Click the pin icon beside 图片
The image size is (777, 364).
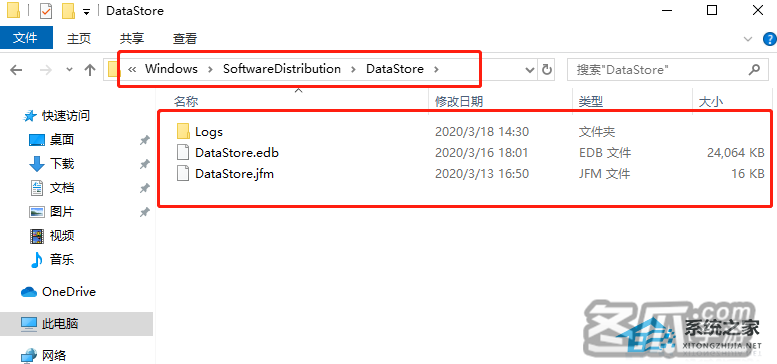tap(145, 212)
